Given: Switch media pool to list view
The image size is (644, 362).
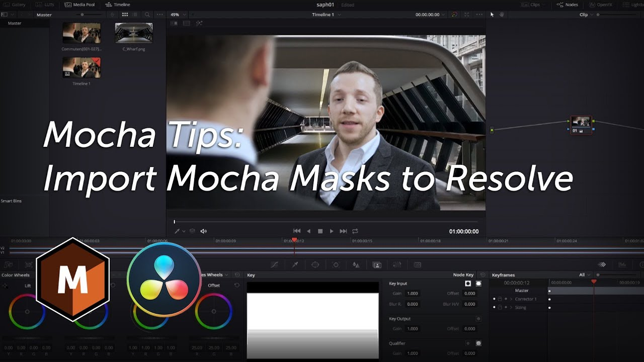Looking at the screenshot, I should 136,15.
